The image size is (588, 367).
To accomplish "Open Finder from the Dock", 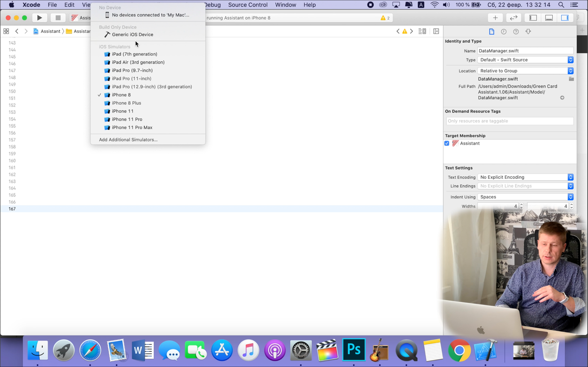I will 38,350.
